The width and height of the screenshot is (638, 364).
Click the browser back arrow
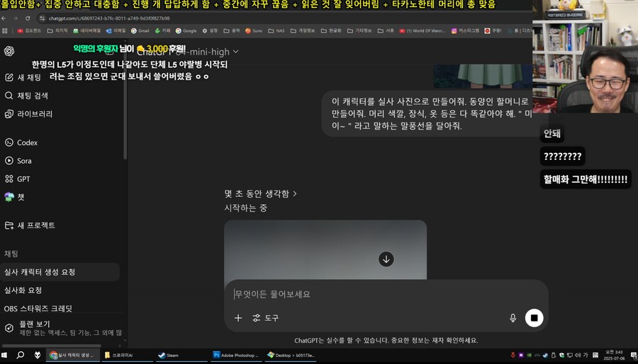click(4, 18)
